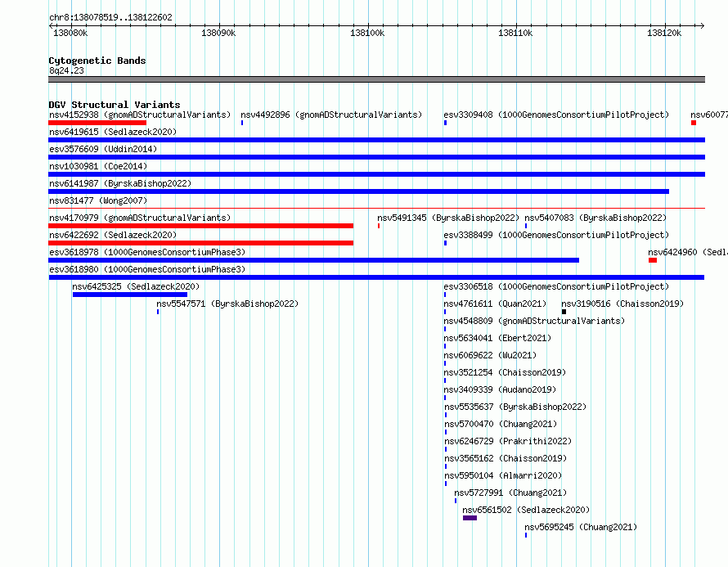728x567 pixels.
Task: Open esv3388499 1000Genomes Pilot label
Action: [x=556, y=235]
